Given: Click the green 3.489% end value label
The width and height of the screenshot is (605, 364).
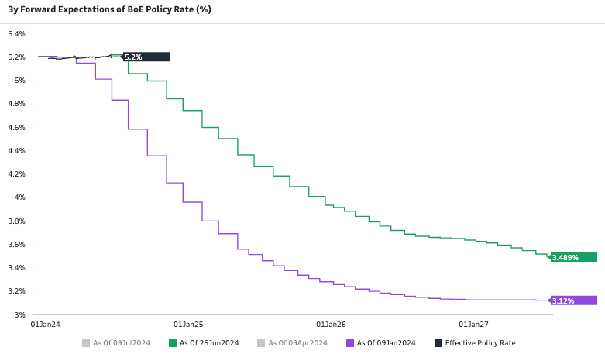Looking at the screenshot, I should 573,257.
